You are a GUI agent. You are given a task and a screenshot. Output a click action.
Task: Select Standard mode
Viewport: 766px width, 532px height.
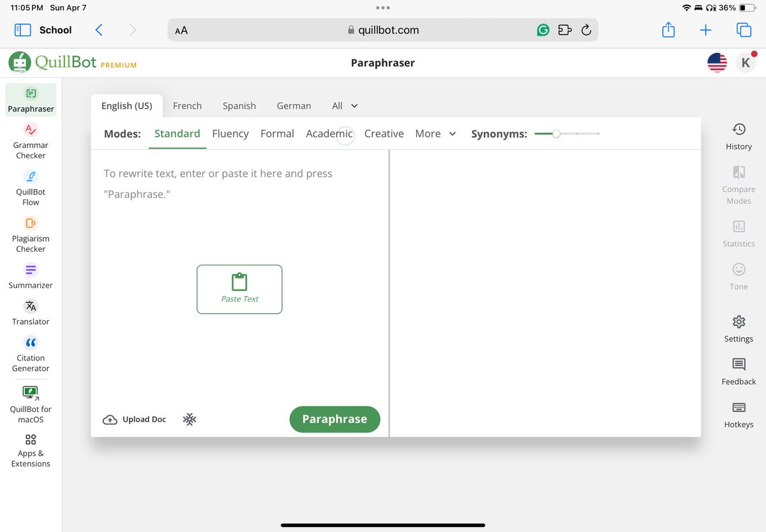click(x=177, y=134)
